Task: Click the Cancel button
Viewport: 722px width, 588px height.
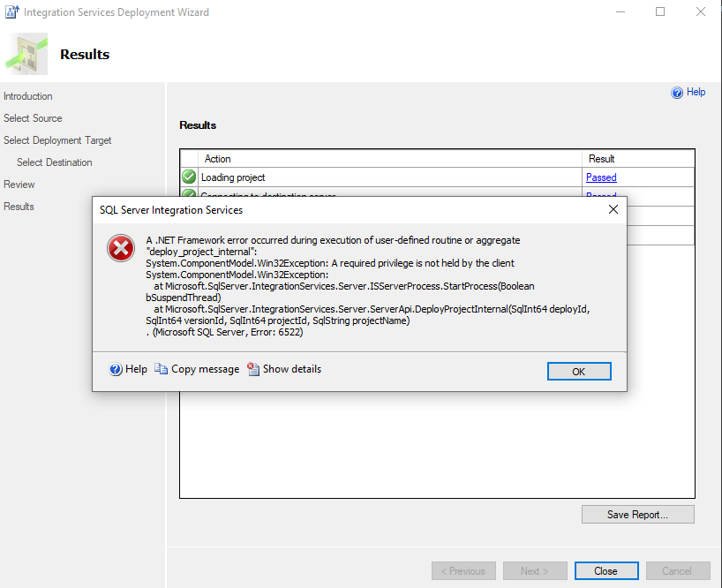Action: (678, 570)
